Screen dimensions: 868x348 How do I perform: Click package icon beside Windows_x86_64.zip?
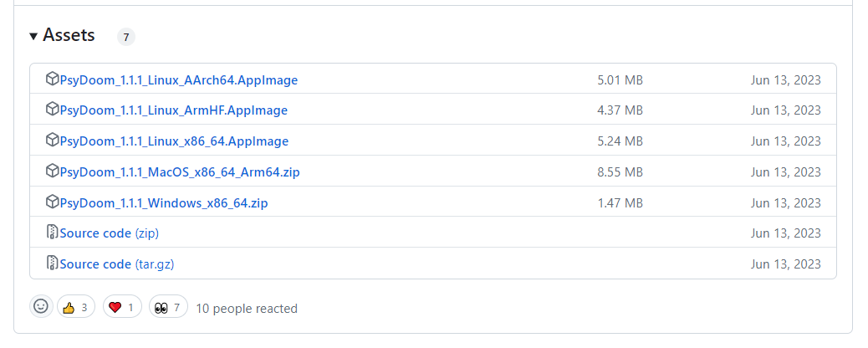[x=52, y=202]
